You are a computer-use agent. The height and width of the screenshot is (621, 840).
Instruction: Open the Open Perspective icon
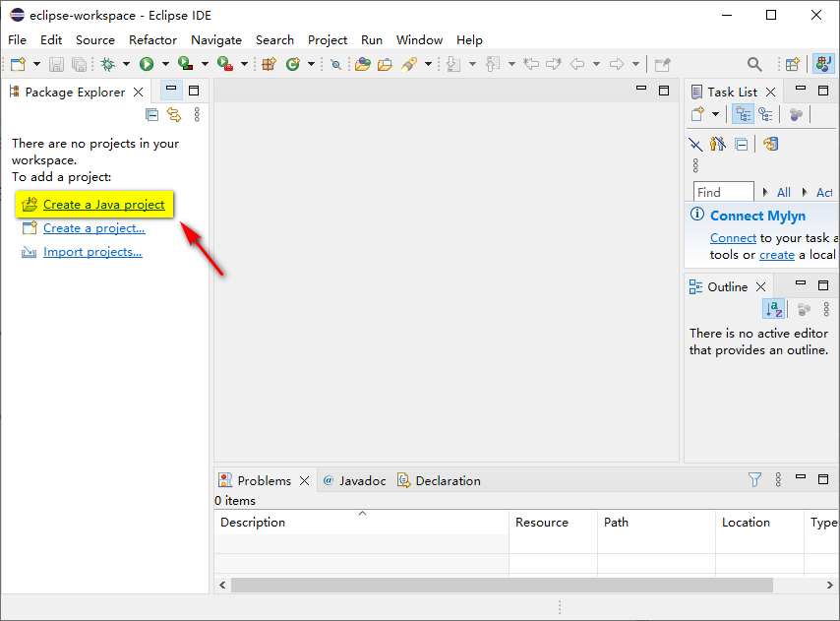(x=792, y=64)
